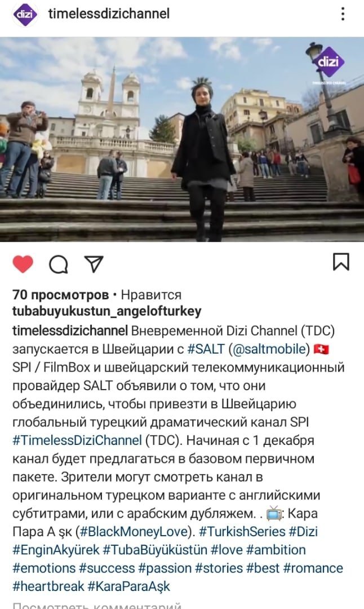
Task: Open timelessdizichannel username in caption
Action: (x=70, y=330)
